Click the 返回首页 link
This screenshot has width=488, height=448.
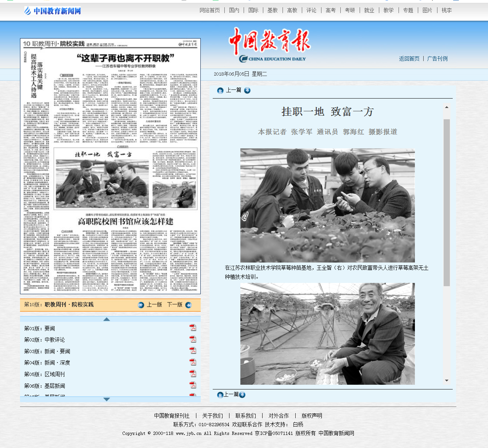click(409, 59)
